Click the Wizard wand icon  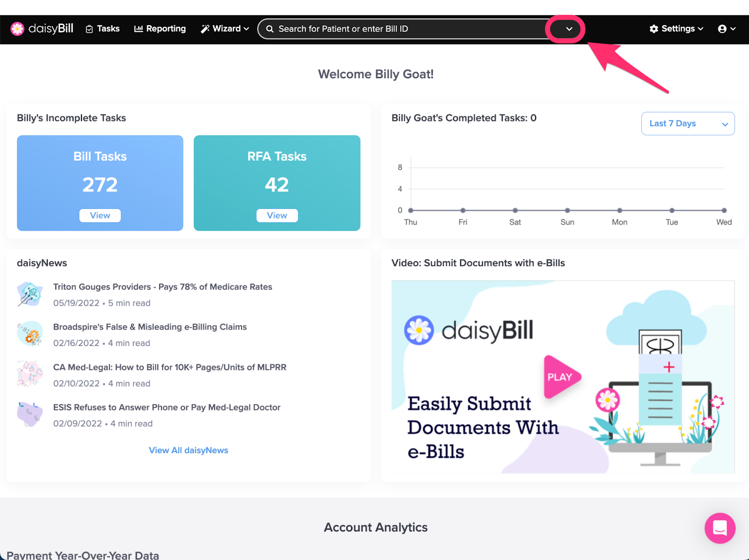point(205,29)
